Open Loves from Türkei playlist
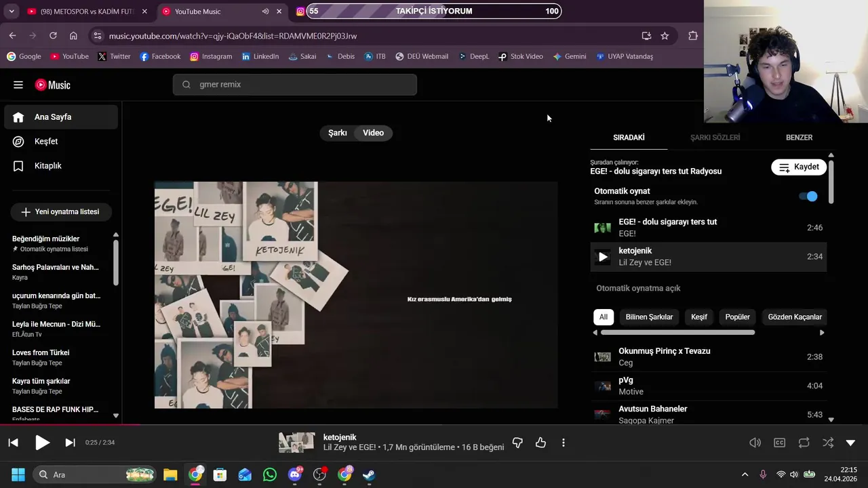Image resolution: width=868 pixels, height=488 pixels. pyautogui.click(x=56, y=357)
